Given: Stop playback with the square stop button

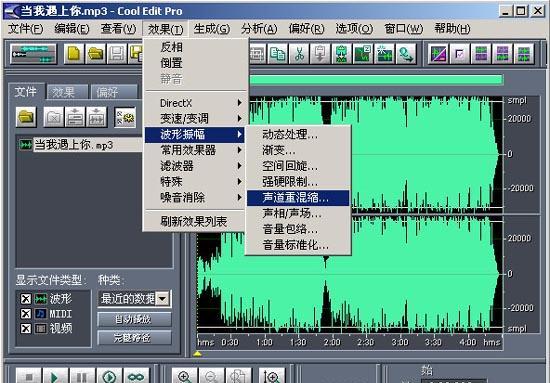Looking at the screenshot, I should coord(29,376).
